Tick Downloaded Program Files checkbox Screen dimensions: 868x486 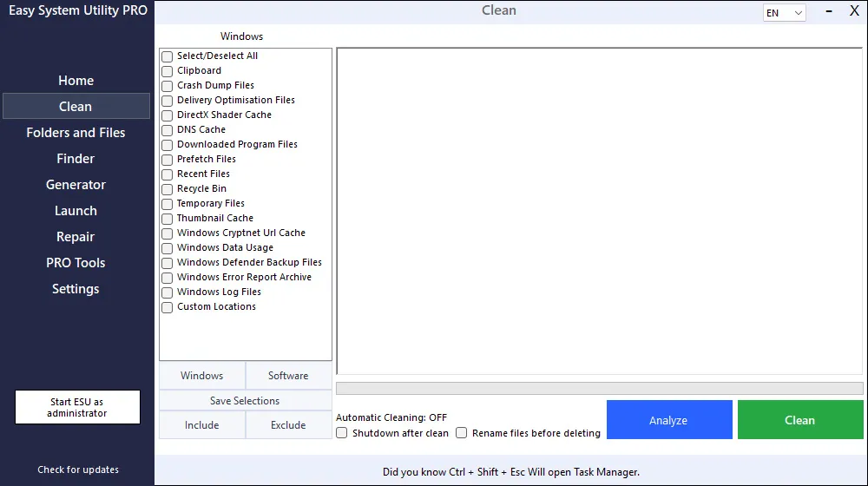pos(168,145)
